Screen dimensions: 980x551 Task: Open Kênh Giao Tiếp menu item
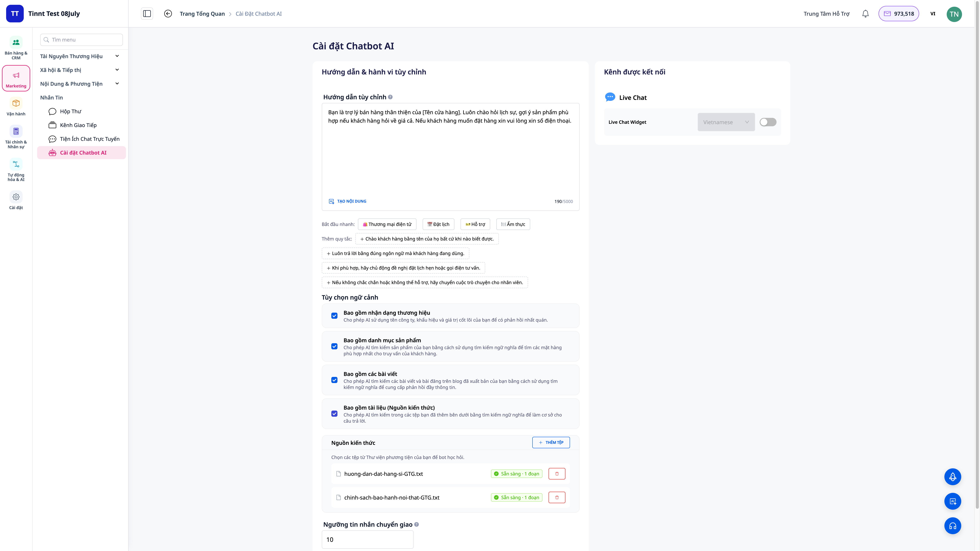(81, 125)
